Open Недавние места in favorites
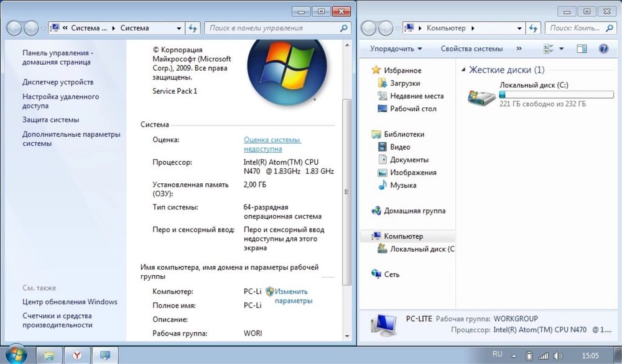 [x=411, y=96]
